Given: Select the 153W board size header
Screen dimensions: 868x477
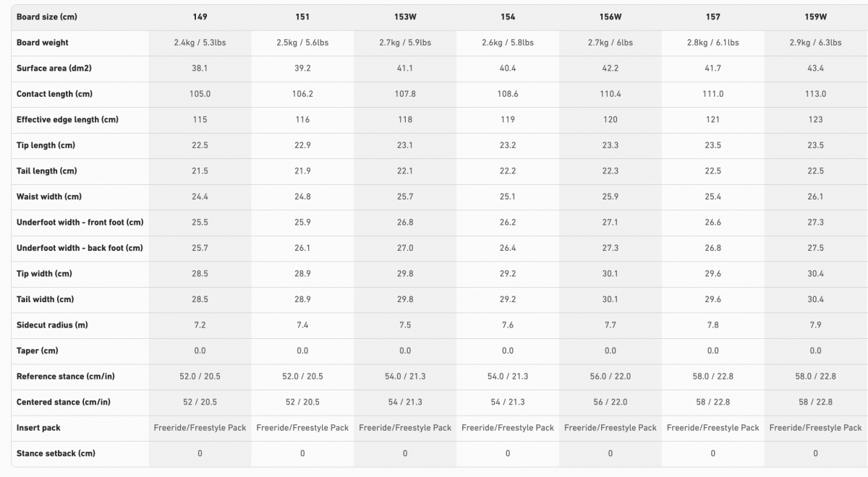Looking at the screenshot, I should click(x=405, y=17).
